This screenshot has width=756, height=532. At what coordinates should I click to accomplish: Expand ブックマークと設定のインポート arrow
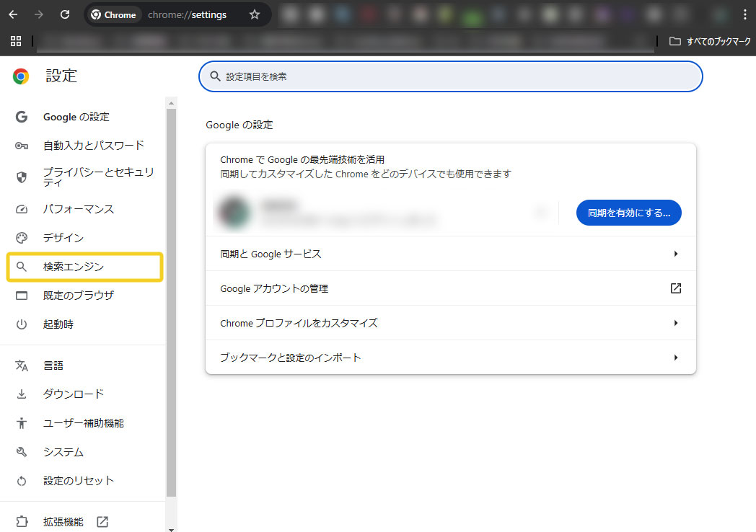[x=675, y=358]
